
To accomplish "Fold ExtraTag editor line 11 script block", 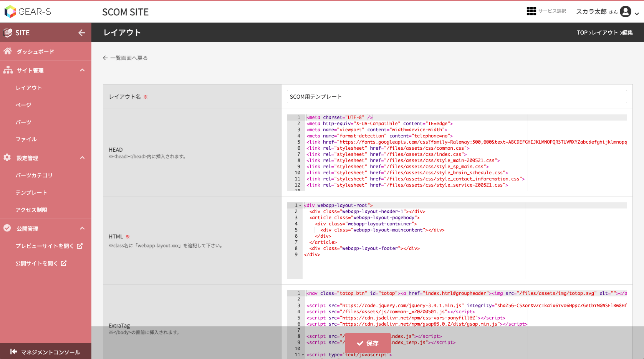I will coord(303,355).
